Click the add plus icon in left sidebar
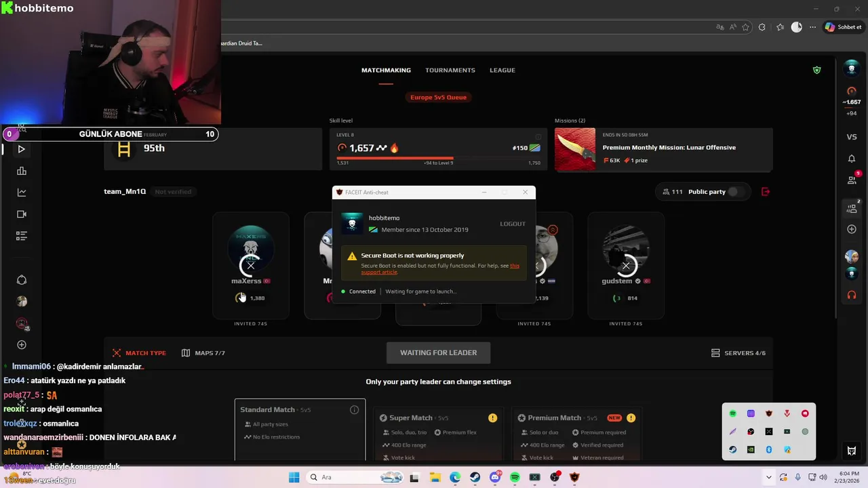This screenshot has height=488, width=868. tap(22, 345)
